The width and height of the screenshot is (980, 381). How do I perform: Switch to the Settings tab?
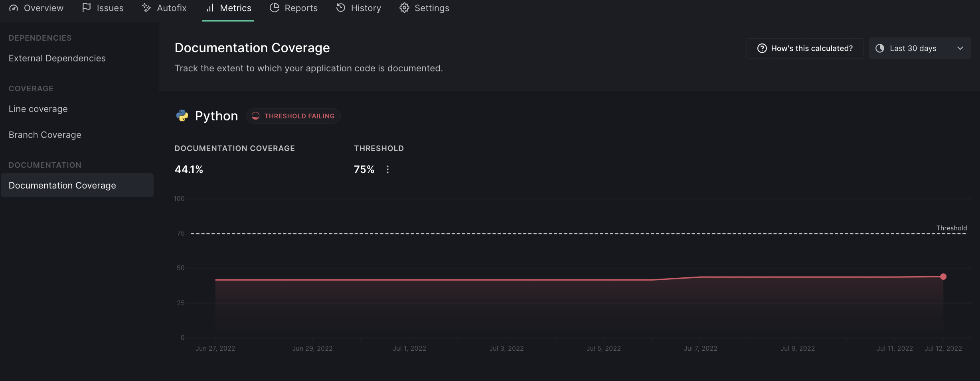coord(424,8)
